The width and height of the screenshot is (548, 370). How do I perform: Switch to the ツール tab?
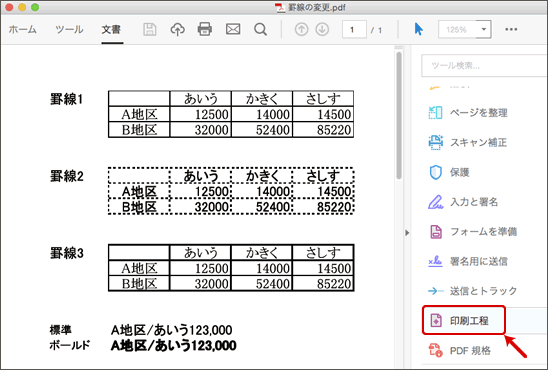(x=69, y=29)
